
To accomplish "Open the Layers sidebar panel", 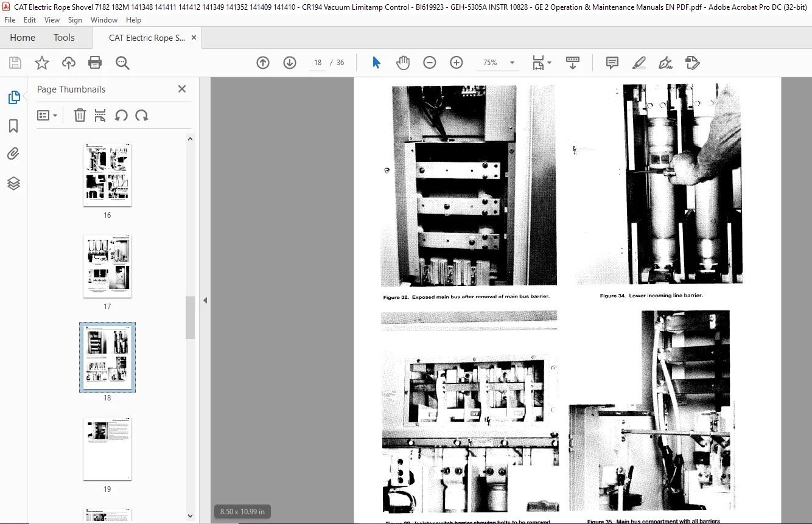I will coord(13,183).
